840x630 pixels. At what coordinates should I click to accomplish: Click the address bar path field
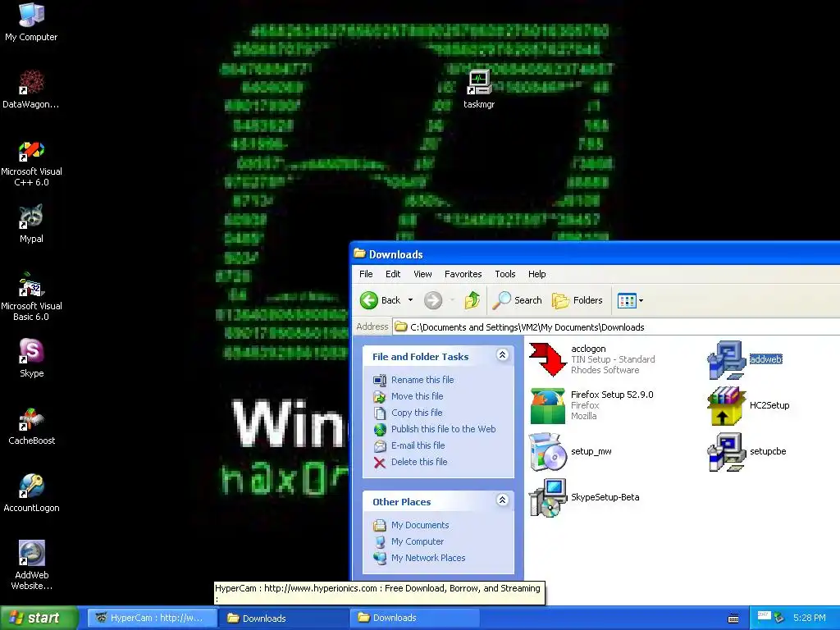point(616,326)
